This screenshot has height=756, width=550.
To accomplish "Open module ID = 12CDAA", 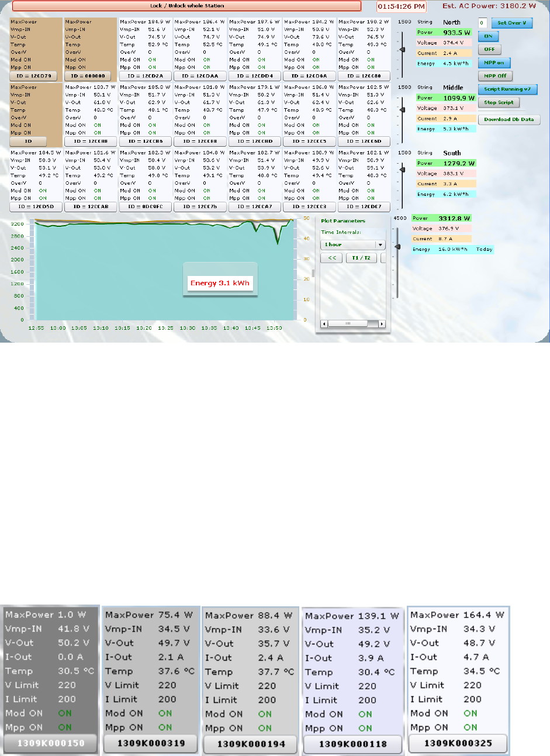I will point(199,75).
